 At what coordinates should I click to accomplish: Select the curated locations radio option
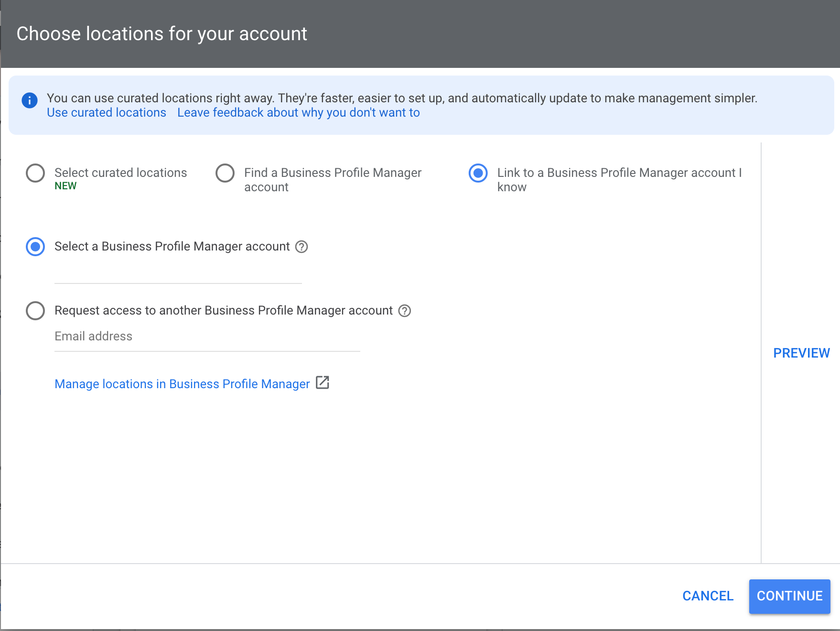tap(35, 173)
